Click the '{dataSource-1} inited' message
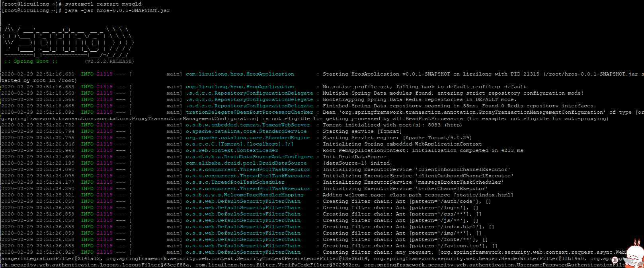Viewport: 644px width, 268px height. coord(356,163)
